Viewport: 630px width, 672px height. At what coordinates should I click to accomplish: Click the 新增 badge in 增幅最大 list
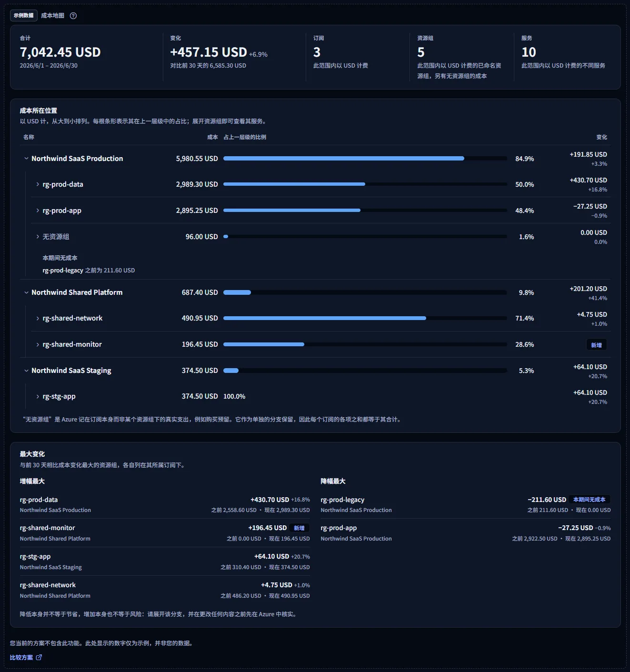[299, 528]
